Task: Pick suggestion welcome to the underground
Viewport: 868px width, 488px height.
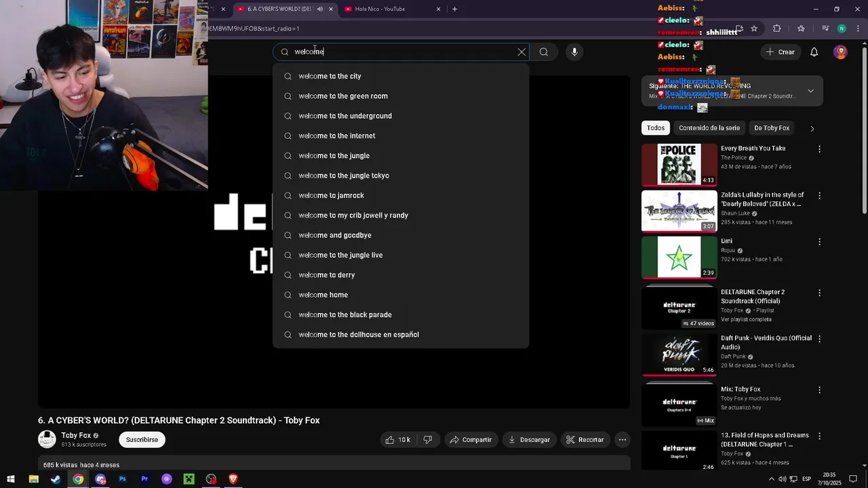Action: [401, 116]
